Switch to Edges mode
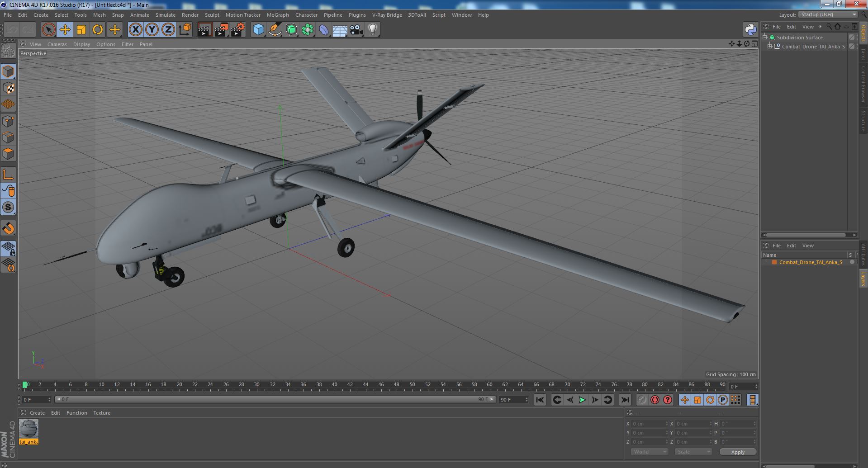868x468 pixels. click(x=8, y=137)
